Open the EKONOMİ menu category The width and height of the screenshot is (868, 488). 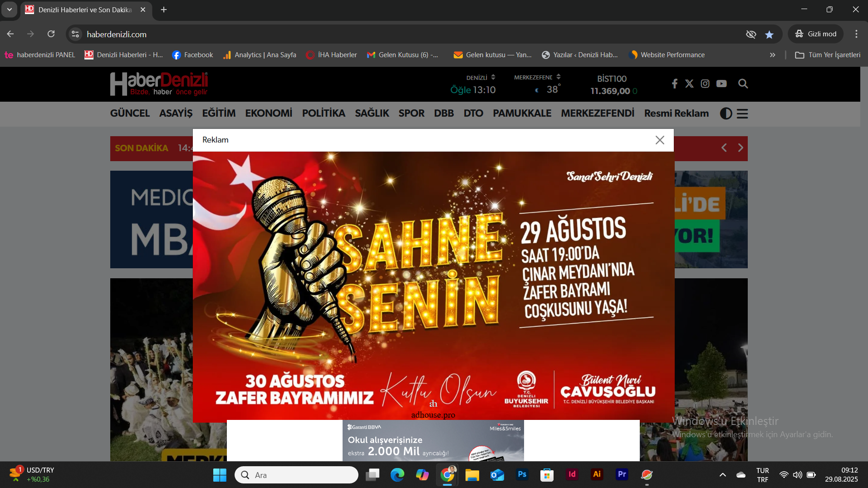pos(269,113)
